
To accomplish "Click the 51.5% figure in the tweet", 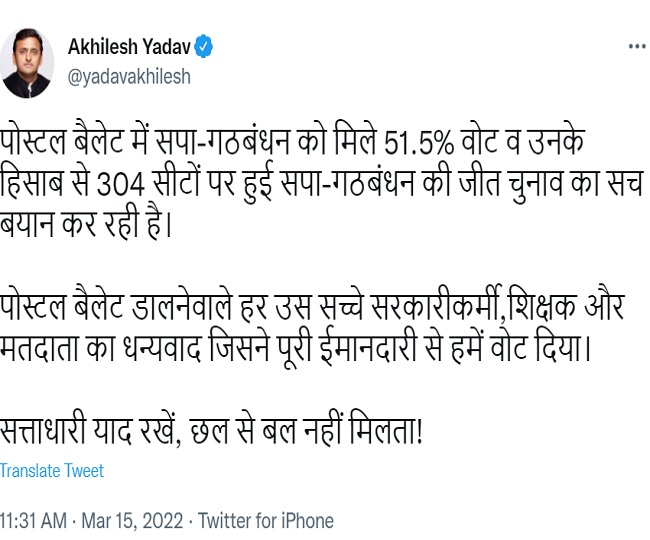I will (419, 143).
